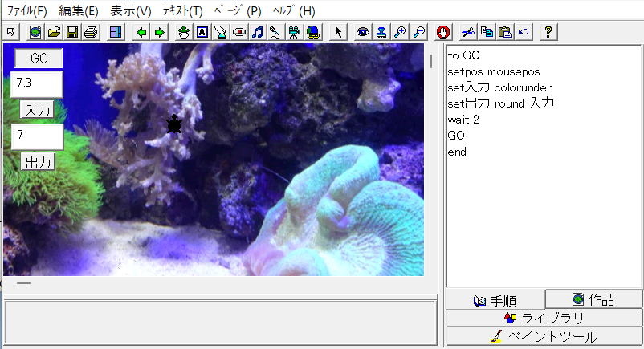644x349 pixels.
Task: Select the stamp tool icon
Action: pos(381,31)
